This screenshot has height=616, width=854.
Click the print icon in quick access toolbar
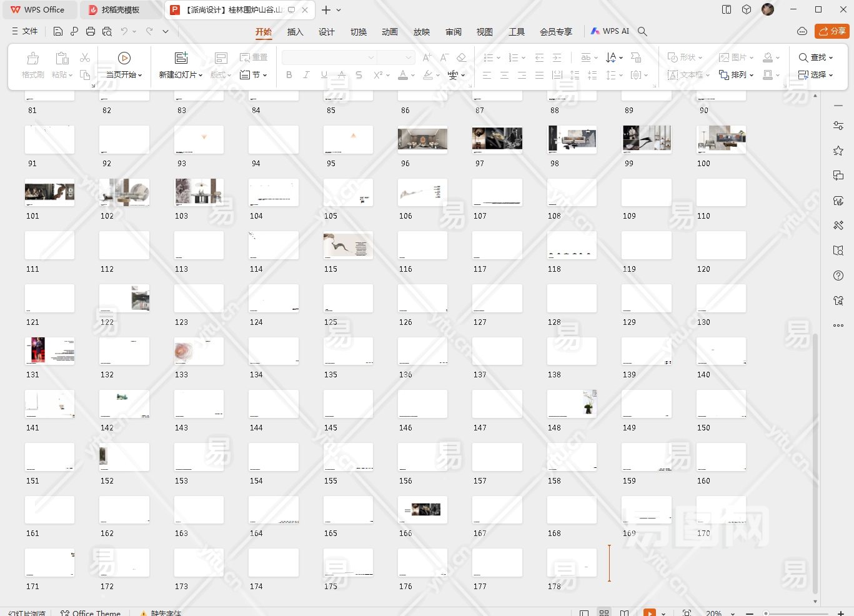91,31
